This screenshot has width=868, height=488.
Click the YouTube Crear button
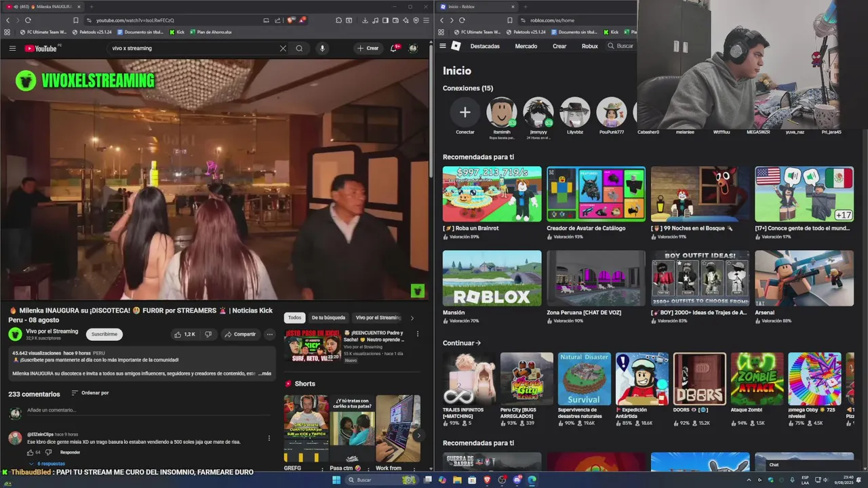(368, 48)
